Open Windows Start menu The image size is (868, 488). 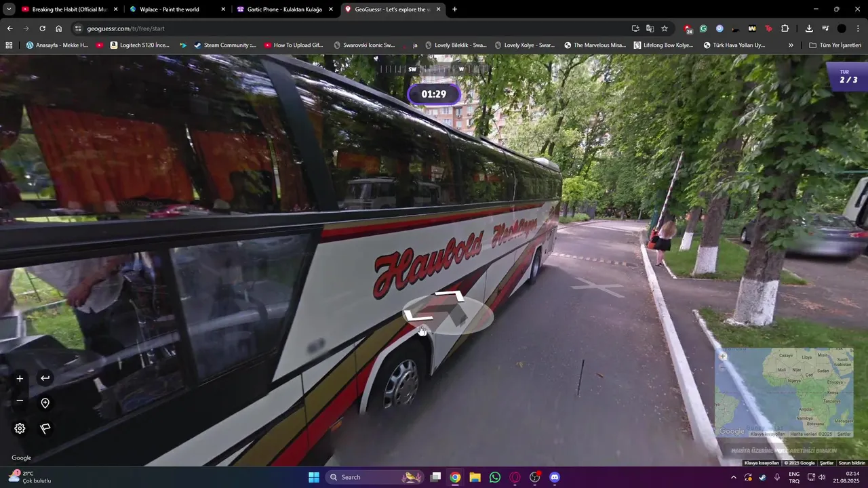point(314,477)
